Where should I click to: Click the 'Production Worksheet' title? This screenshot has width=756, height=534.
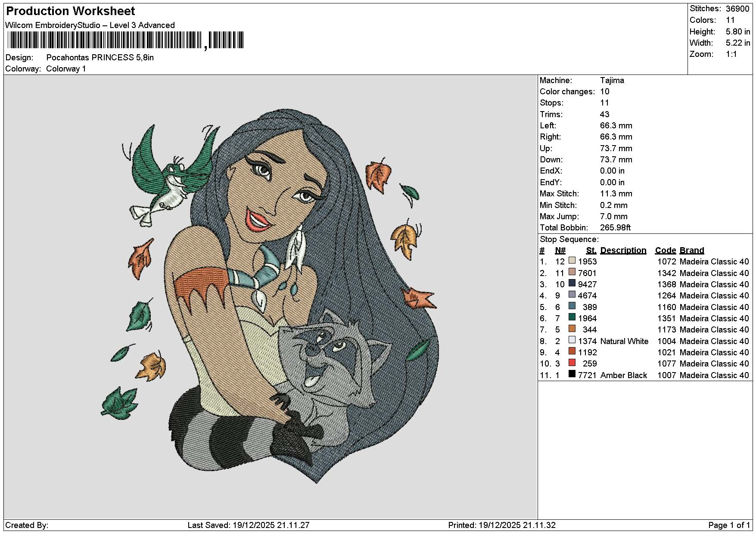tap(71, 11)
